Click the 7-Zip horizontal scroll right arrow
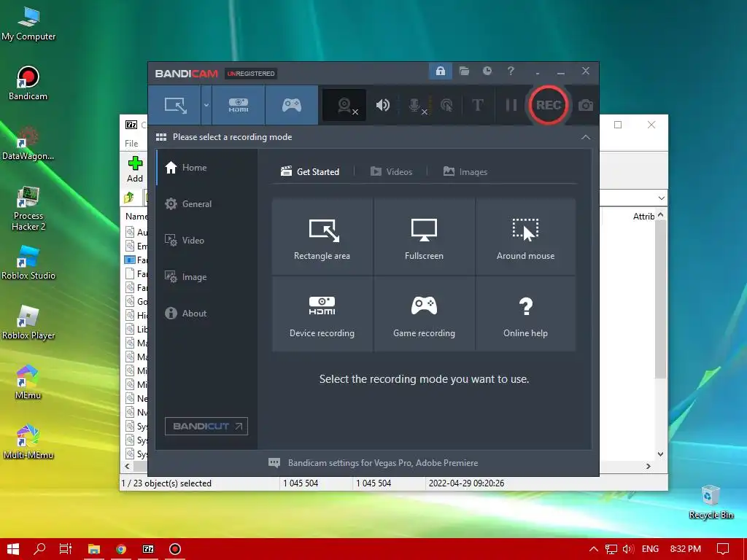The height and width of the screenshot is (560, 747). tap(649, 466)
